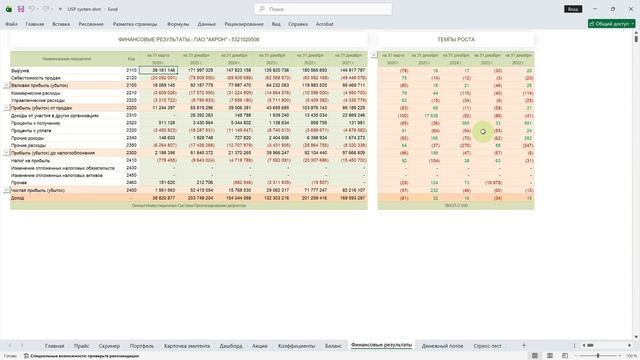Click the zoom slider handle
Image resolution: width=640 pixels, height=360 pixels.
[598, 356]
